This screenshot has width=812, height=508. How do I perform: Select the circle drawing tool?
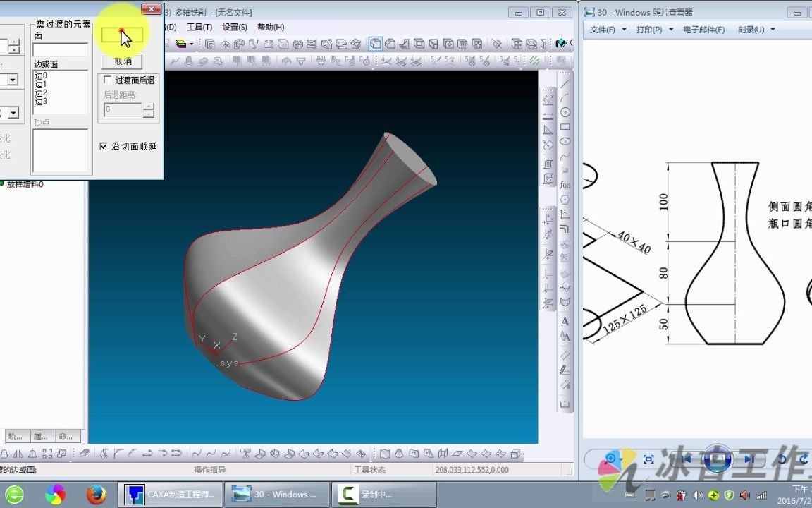click(565, 112)
